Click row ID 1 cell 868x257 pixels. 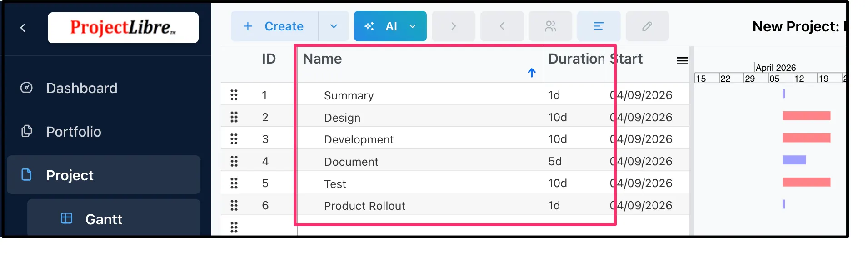click(264, 95)
